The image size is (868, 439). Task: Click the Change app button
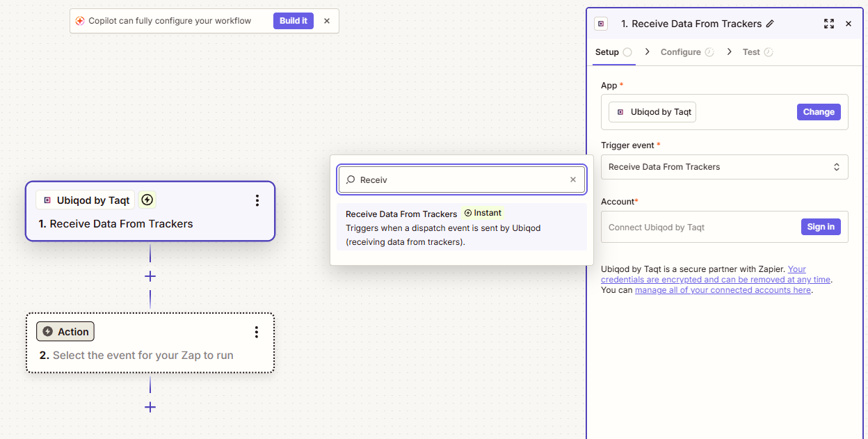click(x=819, y=112)
